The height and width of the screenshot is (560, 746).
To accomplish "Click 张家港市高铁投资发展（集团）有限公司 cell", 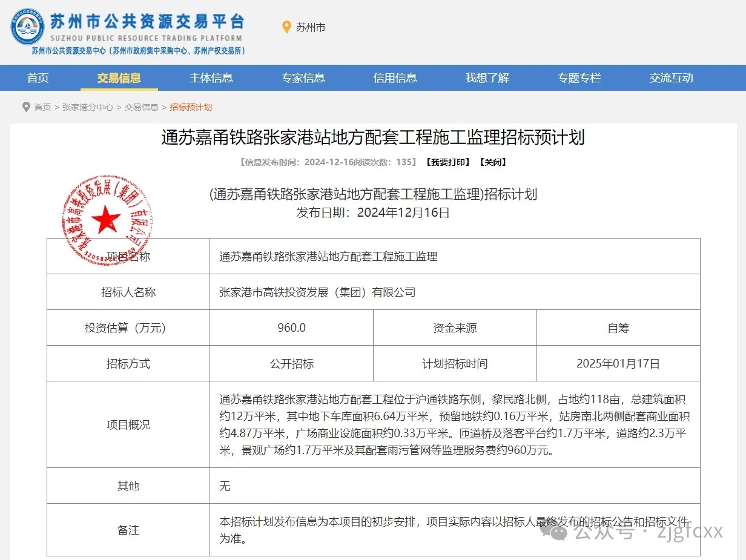I will 455,292.
